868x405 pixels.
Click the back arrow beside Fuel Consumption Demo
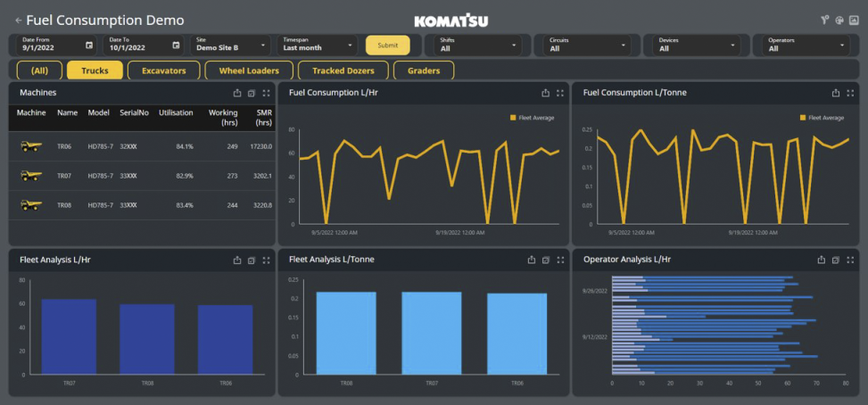point(19,20)
